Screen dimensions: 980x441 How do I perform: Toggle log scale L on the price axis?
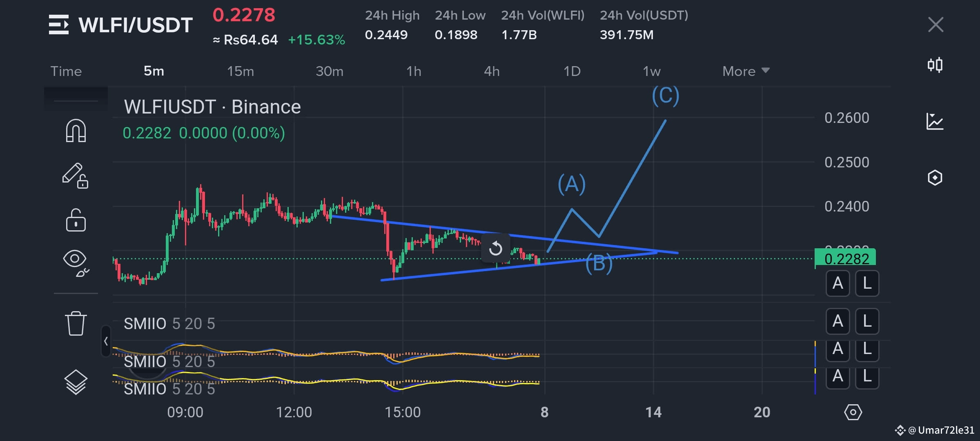[867, 283]
